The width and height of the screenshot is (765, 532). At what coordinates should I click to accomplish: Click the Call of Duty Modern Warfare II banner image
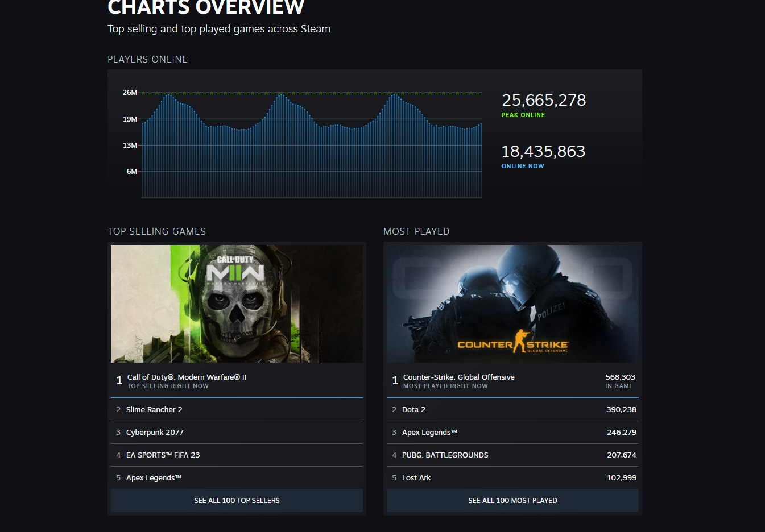click(x=237, y=304)
